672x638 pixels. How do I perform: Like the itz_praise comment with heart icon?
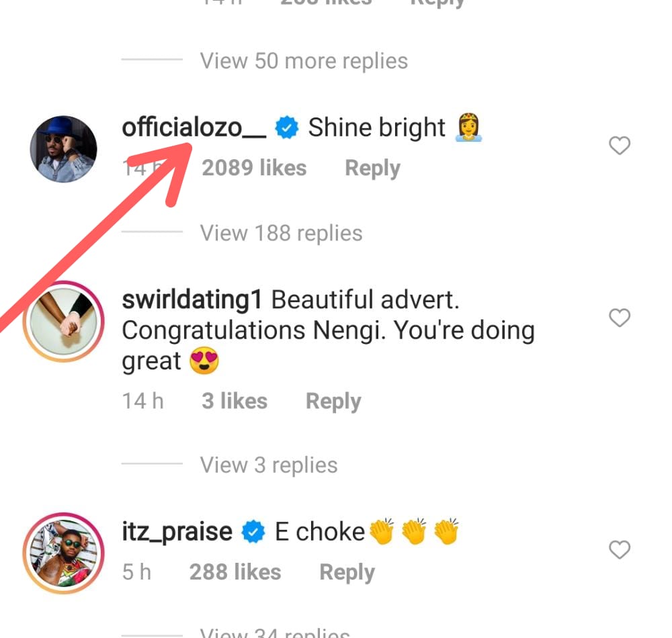pos(619,551)
